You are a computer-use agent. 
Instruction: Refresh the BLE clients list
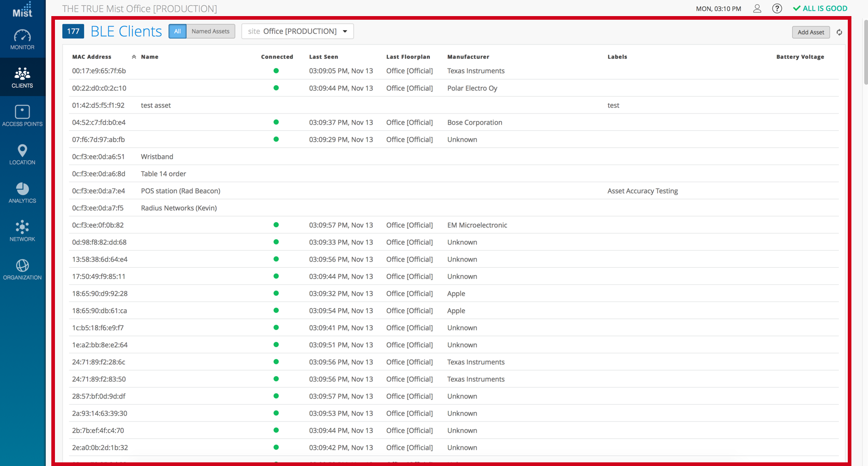[x=839, y=32]
